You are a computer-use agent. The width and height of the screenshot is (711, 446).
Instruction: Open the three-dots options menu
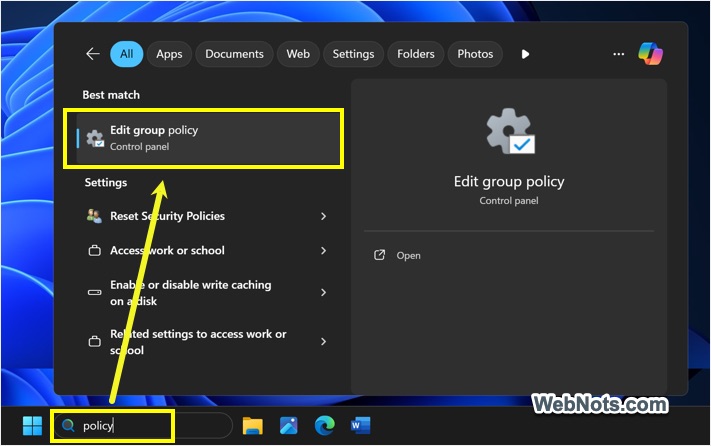[x=618, y=54]
